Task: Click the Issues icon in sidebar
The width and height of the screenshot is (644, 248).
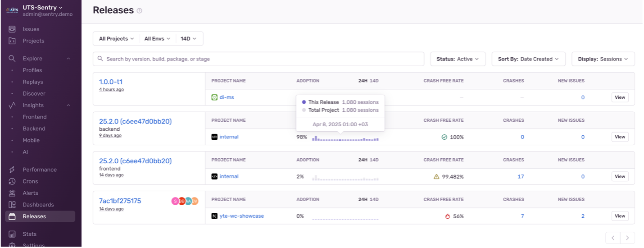Action: 13,29
